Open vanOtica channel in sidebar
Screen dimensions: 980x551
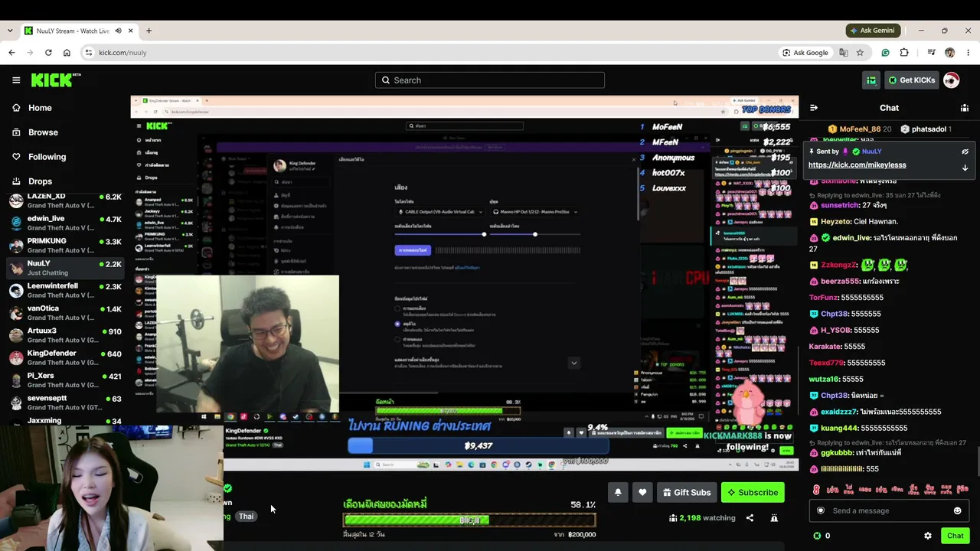64,313
